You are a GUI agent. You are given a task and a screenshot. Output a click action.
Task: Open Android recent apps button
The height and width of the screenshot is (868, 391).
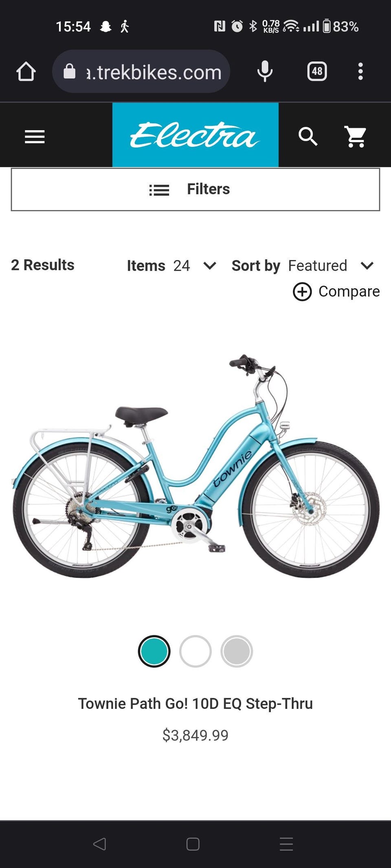click(286, 844)
